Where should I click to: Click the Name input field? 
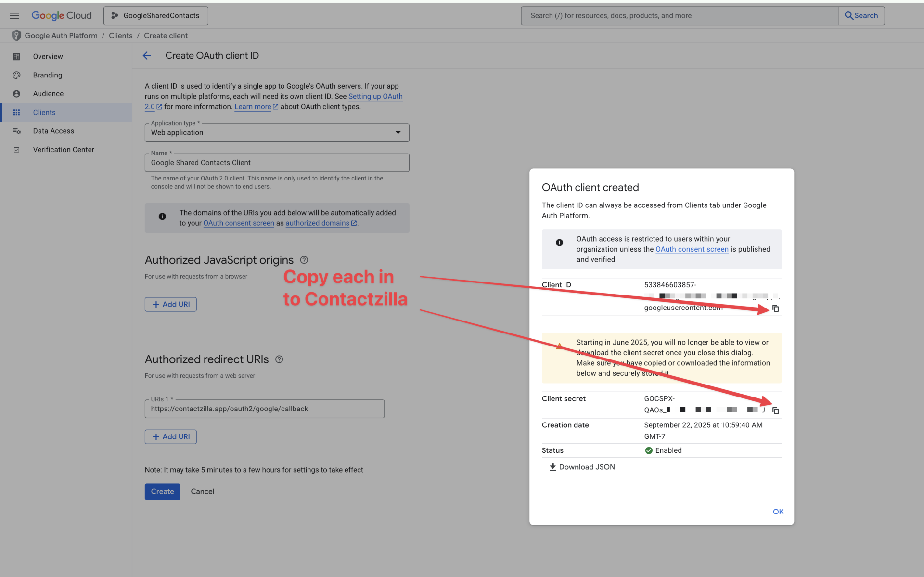click(277, 163)
